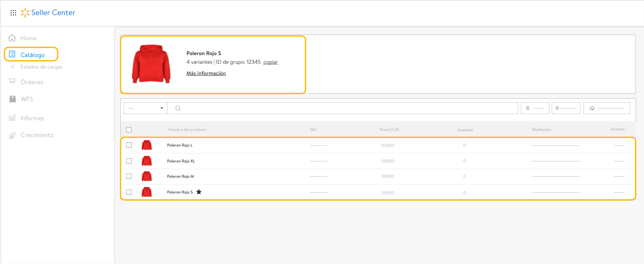Open the Más información link
This screenshot has width=644, height=264.
(206, 73)
